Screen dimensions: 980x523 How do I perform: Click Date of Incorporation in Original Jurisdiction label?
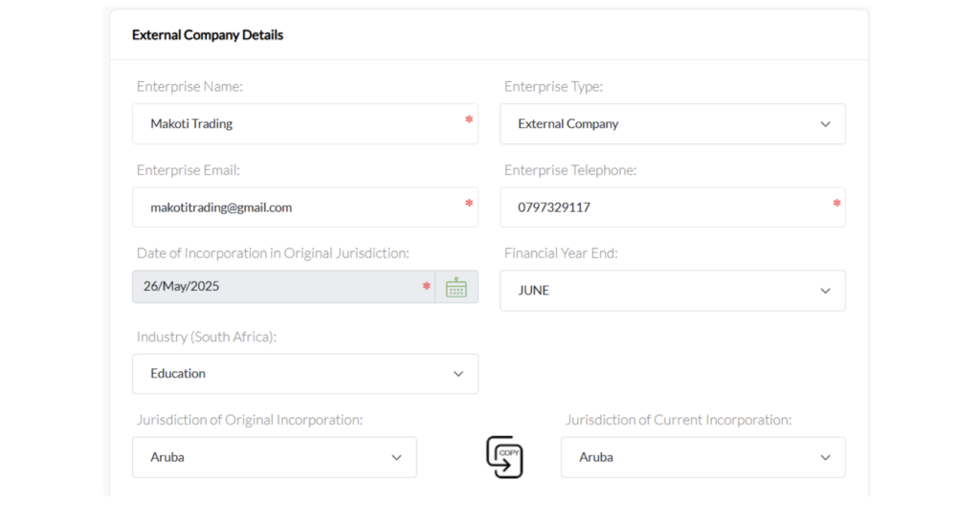[273, 252]
